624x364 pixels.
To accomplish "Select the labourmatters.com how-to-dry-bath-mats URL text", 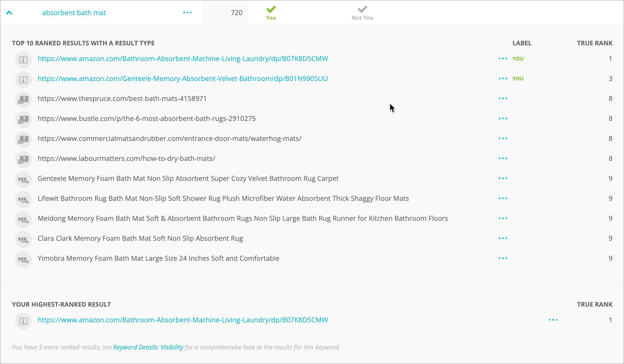I will point(126,158).
